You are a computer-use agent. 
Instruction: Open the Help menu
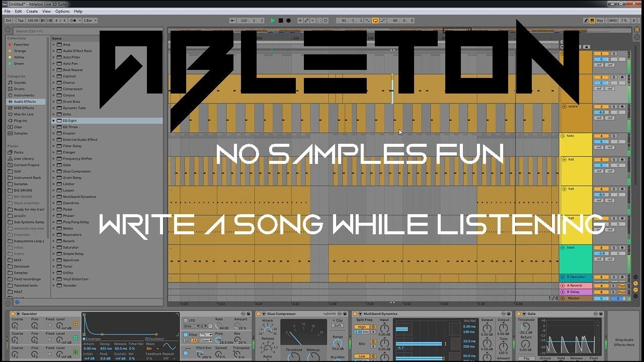tap(78, 11)
